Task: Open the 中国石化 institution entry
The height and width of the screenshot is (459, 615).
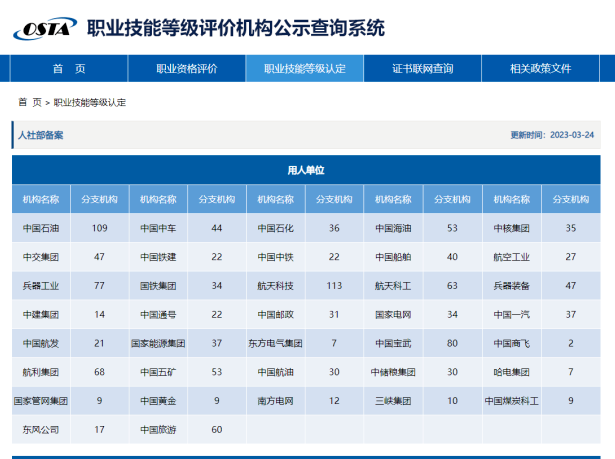Action: (x=275, y=228)
